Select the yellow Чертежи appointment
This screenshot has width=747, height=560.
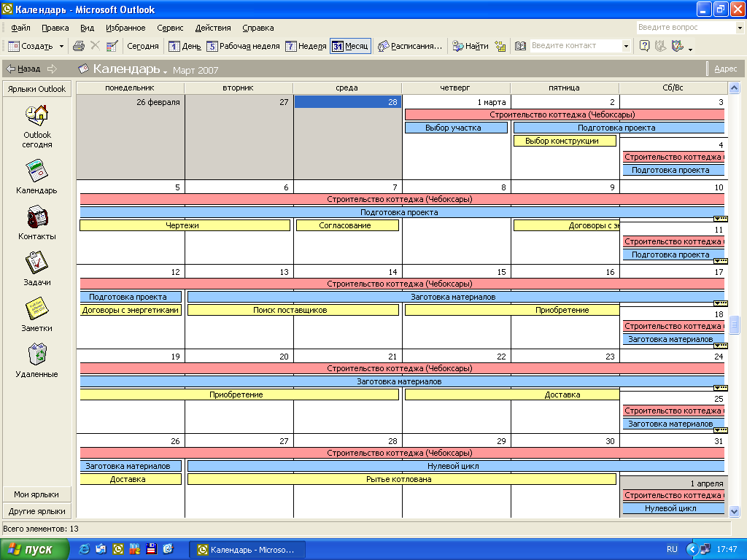[185, 225]
